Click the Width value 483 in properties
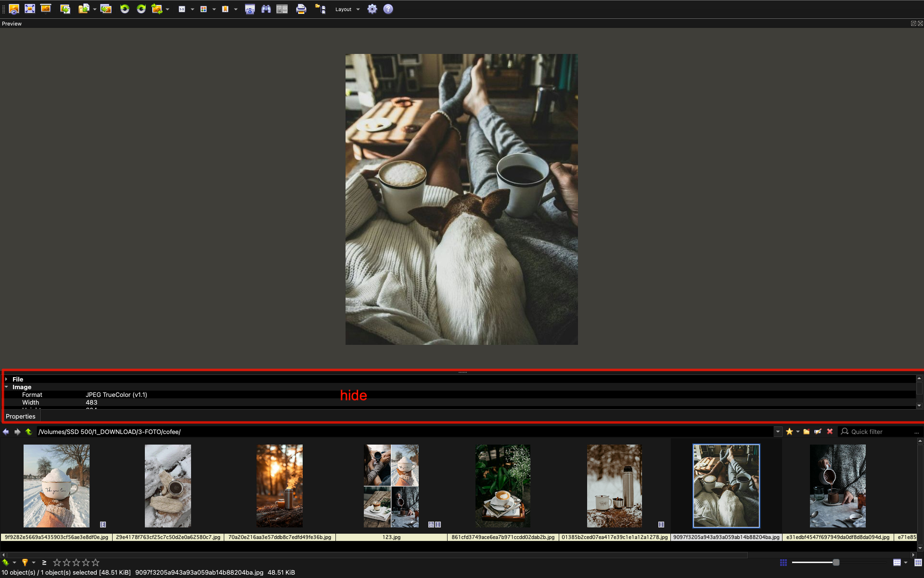 click(91, 402)
